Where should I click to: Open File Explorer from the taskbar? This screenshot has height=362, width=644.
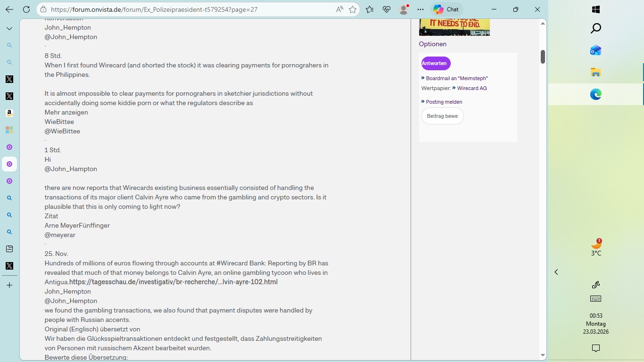tap(596, 72)
